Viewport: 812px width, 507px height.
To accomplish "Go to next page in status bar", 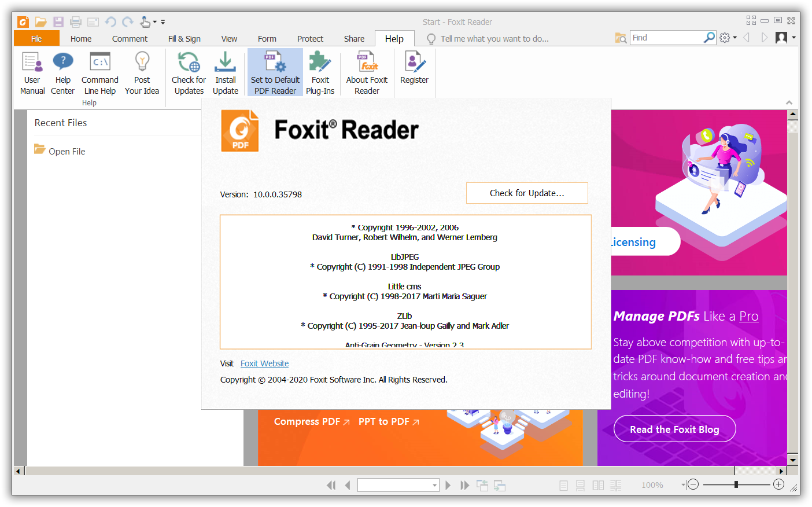I will click(448, 485).
